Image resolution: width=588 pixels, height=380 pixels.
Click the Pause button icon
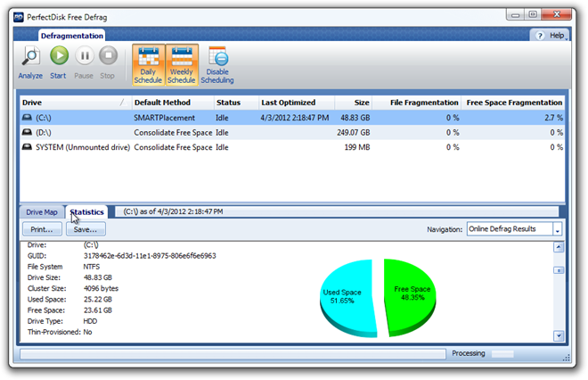tap(85, 55)
